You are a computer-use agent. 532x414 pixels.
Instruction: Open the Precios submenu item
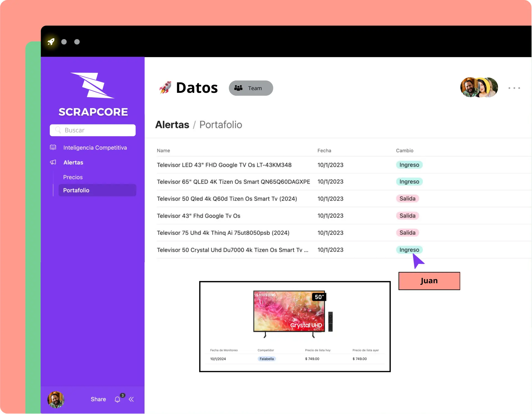[x=73, y=177]
